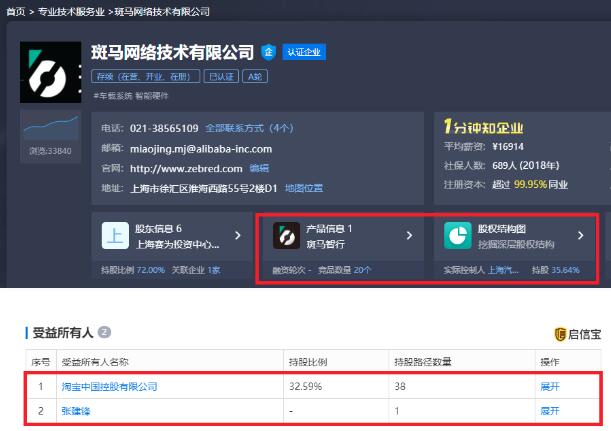611x431 pixels.
Task: Click the 启信宝 logo
Action: point(577,334)
